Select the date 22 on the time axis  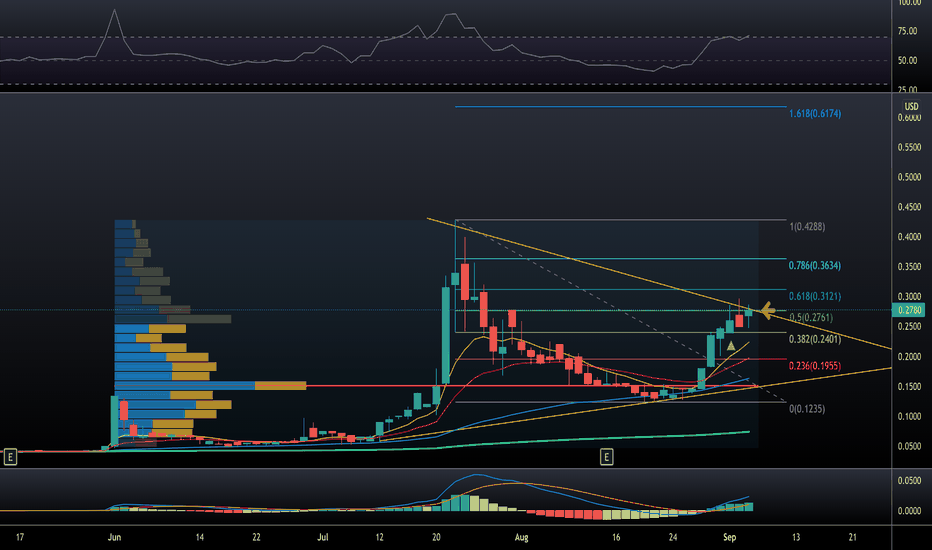click(x=256, y=538)
